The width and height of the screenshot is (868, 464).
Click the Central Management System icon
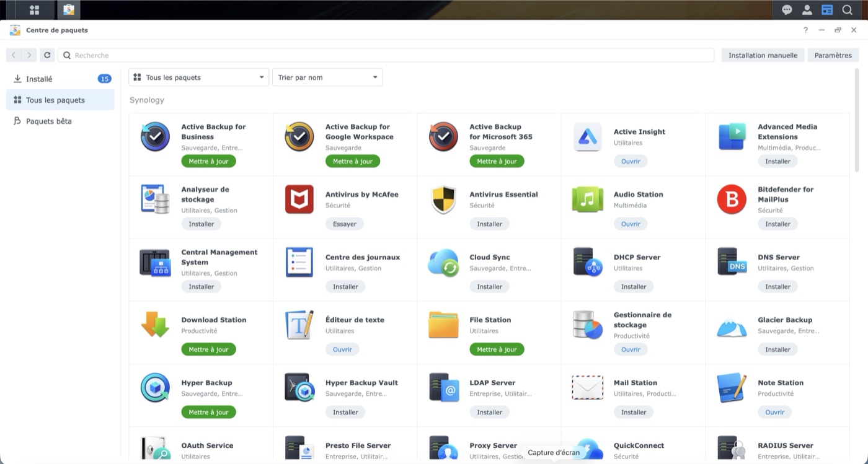155,263
